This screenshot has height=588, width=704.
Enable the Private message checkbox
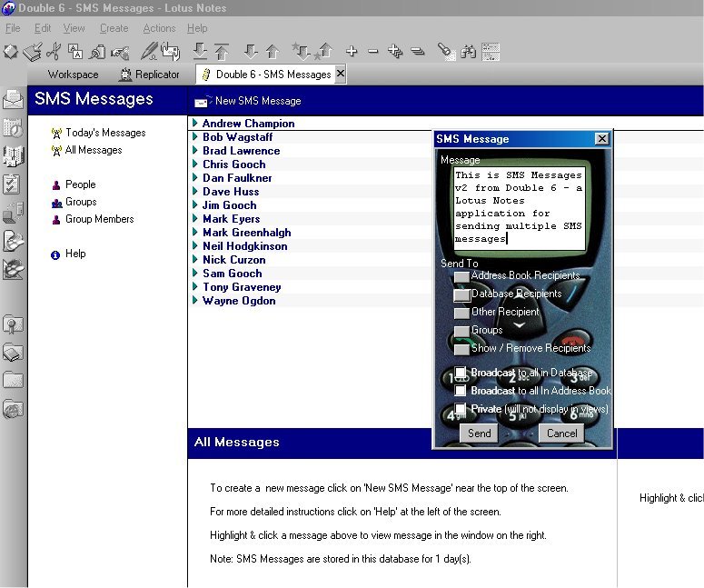click(x=461, y=409)
